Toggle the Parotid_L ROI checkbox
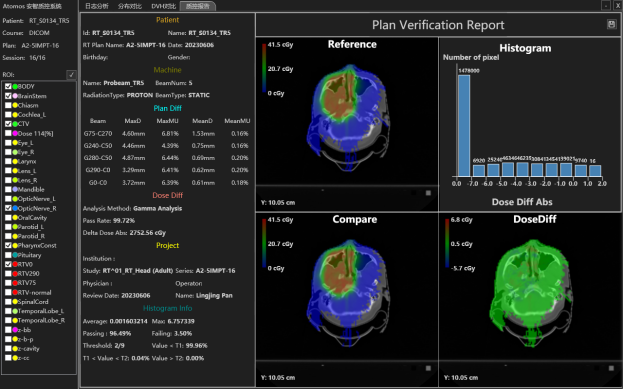The image size is (623, 389). 8,227
